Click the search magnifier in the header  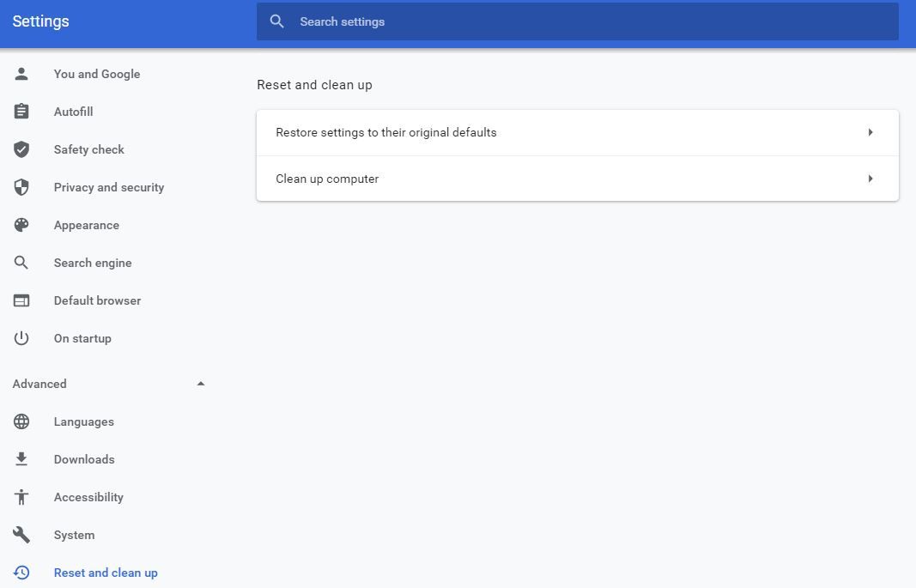[276, 21]
